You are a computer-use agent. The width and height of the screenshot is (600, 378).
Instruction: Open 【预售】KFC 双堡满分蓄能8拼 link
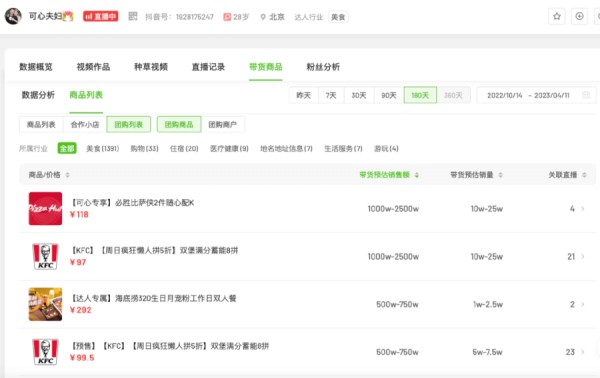pyautogui.click(x=170, y=346)
